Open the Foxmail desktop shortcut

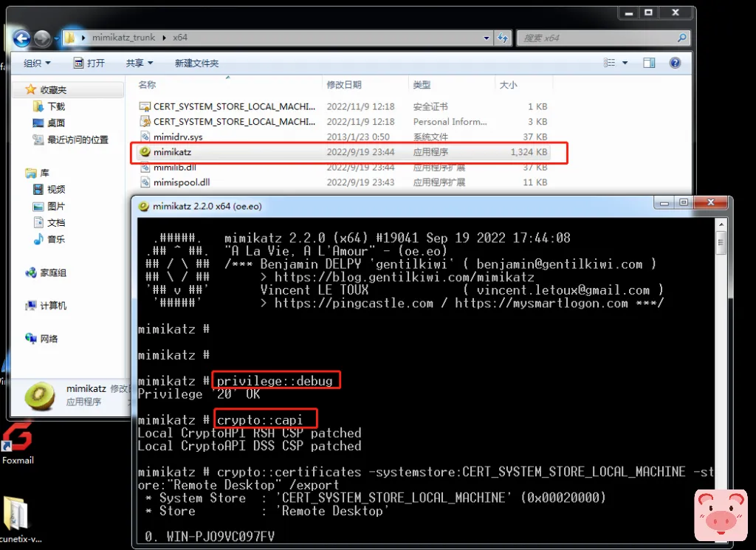tap(18, 444)
